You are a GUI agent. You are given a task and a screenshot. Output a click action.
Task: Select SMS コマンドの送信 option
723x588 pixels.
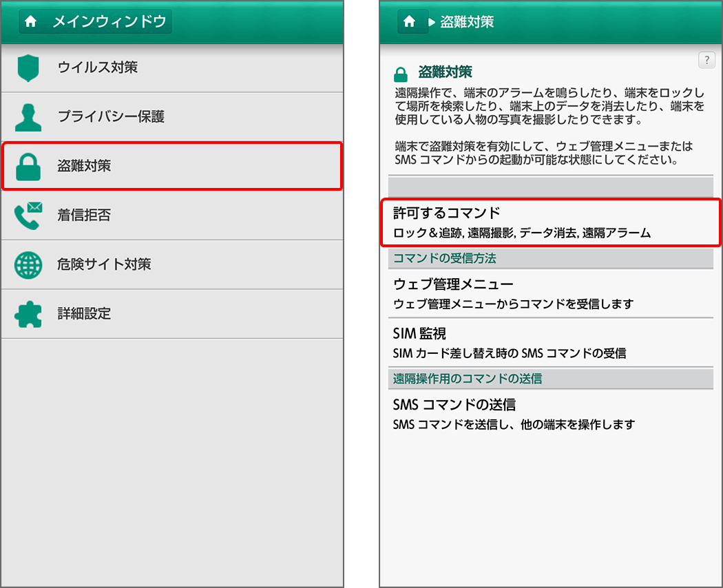(x=549, y=413)
